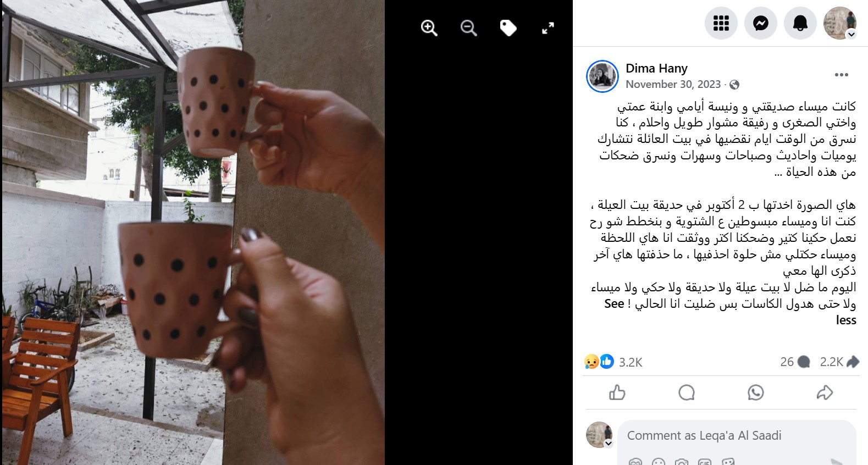
Task: Open Messenger chats
Action: 760,23
